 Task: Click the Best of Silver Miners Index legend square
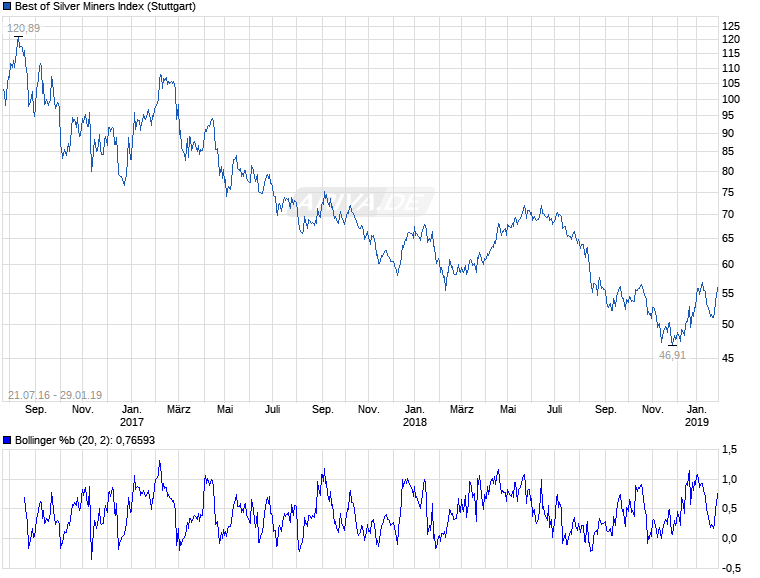(x=7, y=6)
